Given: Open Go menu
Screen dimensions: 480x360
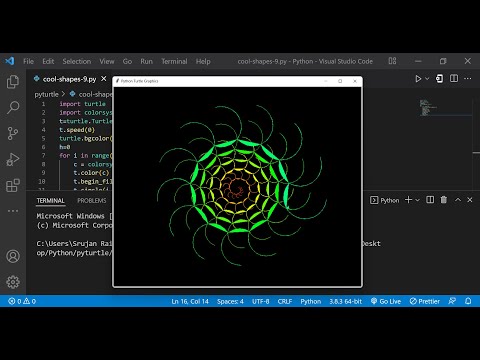Looking at the screenshot, I should pyautogui.click(x=127, y=61).
